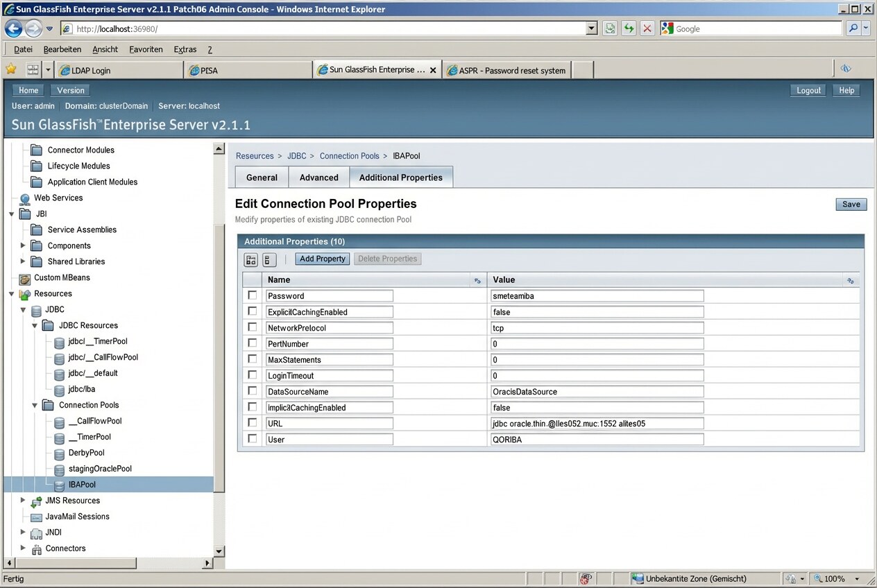Check the LoginTimeout row checkbox

253,375
